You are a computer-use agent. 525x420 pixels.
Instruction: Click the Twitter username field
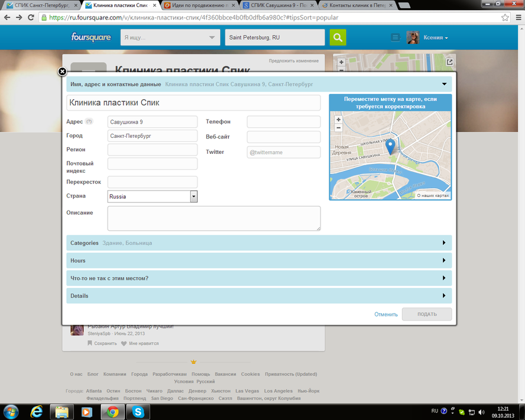(x=284, y=152)
